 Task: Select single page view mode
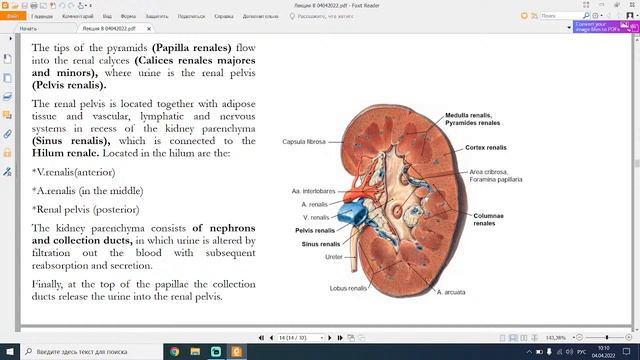click(502, 338)
